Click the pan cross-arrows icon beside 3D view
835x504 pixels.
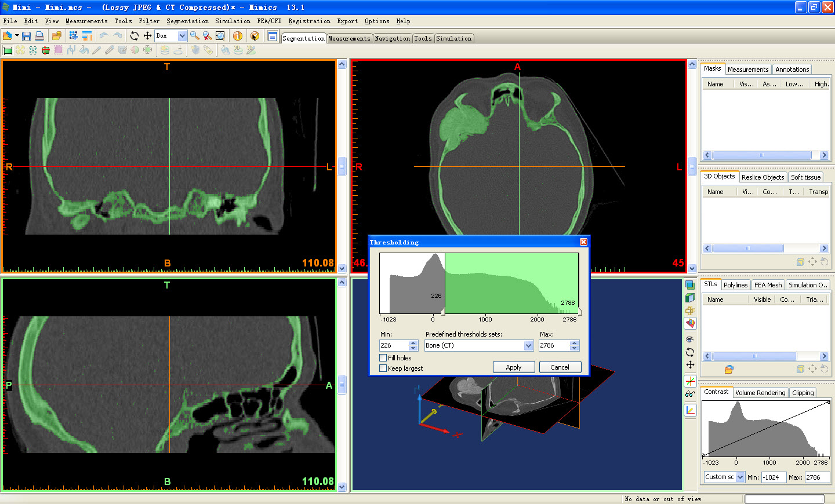[690, 365]
